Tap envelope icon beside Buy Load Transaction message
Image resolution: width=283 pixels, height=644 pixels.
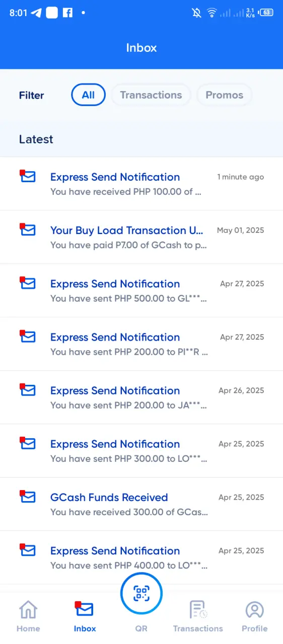pos(28,229)
